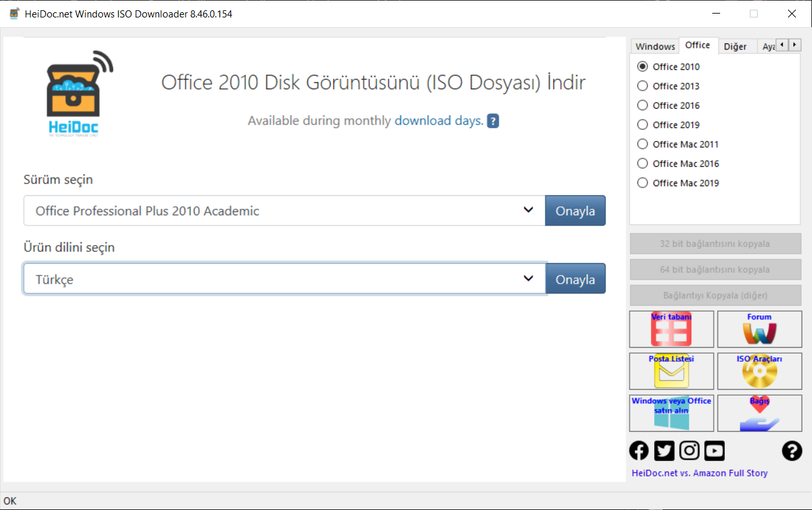Screen dimensions: 812x510
Task: Switch to the partially hidden Ayarlar tab
Action: click(767, 47)
